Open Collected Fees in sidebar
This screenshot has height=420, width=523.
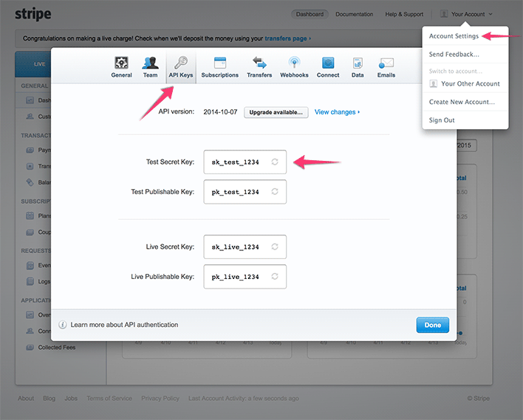coord(57,348)
